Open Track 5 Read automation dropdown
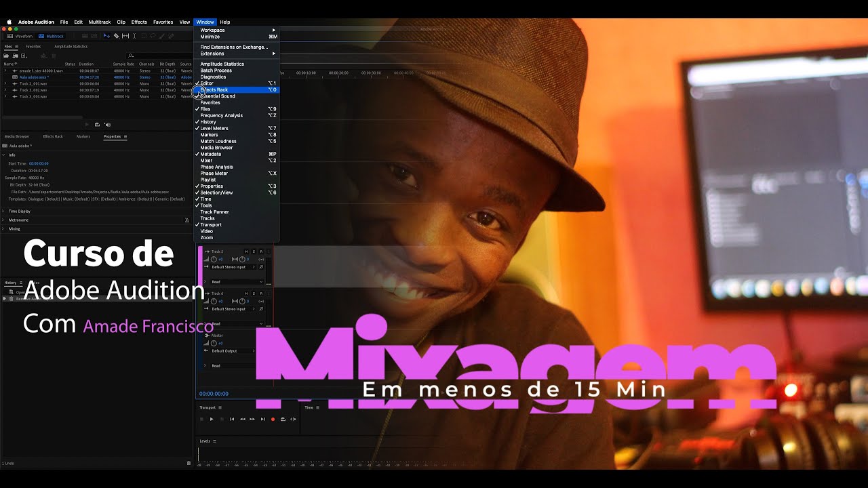 [x=237, y=282]
